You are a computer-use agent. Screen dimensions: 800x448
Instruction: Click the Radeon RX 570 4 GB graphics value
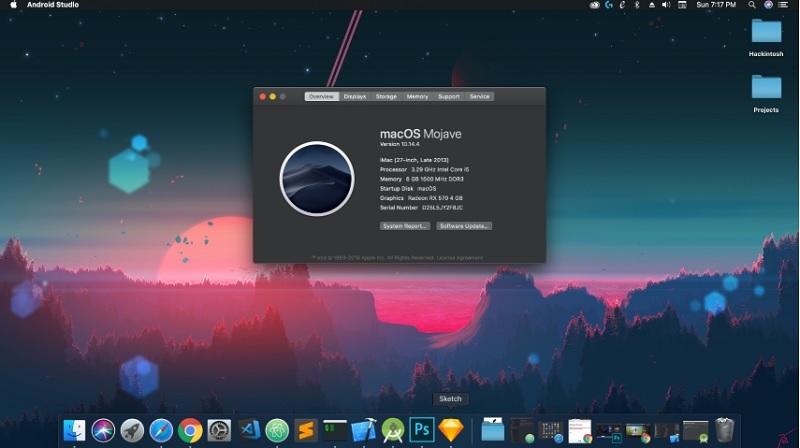point(435,198)
